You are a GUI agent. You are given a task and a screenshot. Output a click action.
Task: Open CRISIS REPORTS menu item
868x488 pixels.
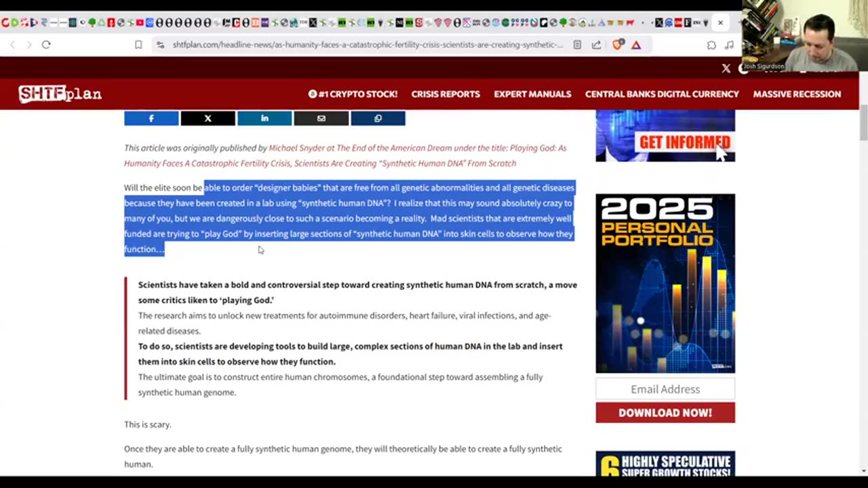tap(446, 94)
